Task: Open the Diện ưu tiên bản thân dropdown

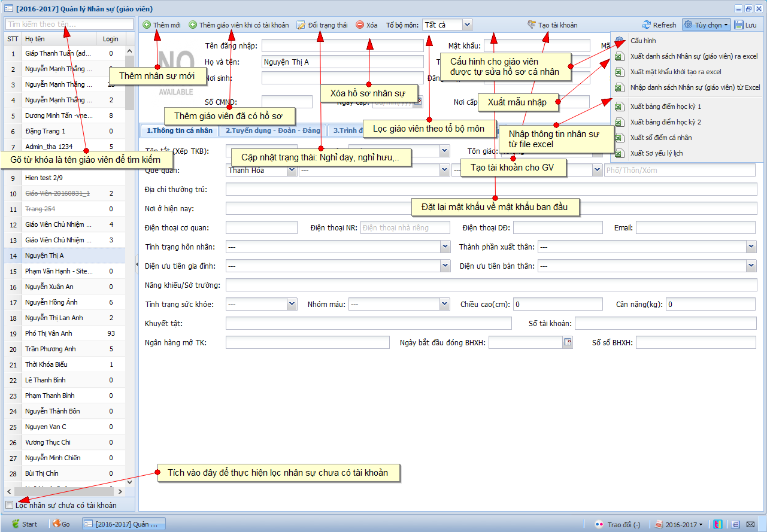Action: coord(752,266)
